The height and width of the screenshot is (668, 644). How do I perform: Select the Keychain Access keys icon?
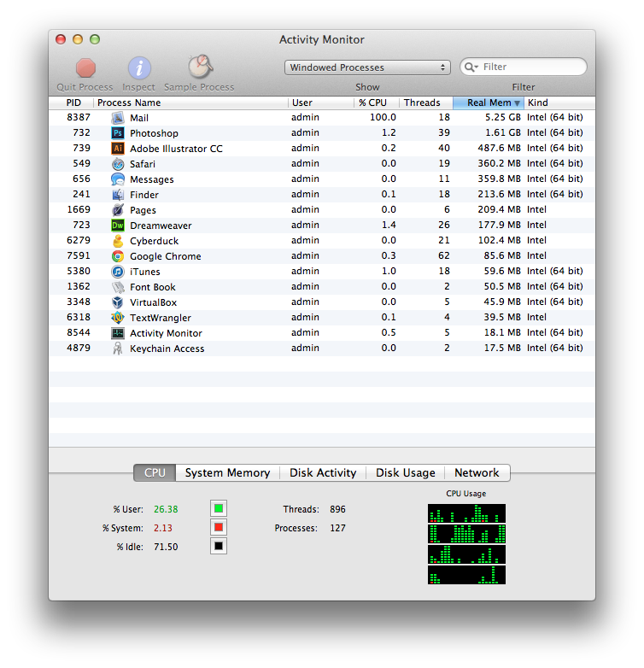pos(118,349)
